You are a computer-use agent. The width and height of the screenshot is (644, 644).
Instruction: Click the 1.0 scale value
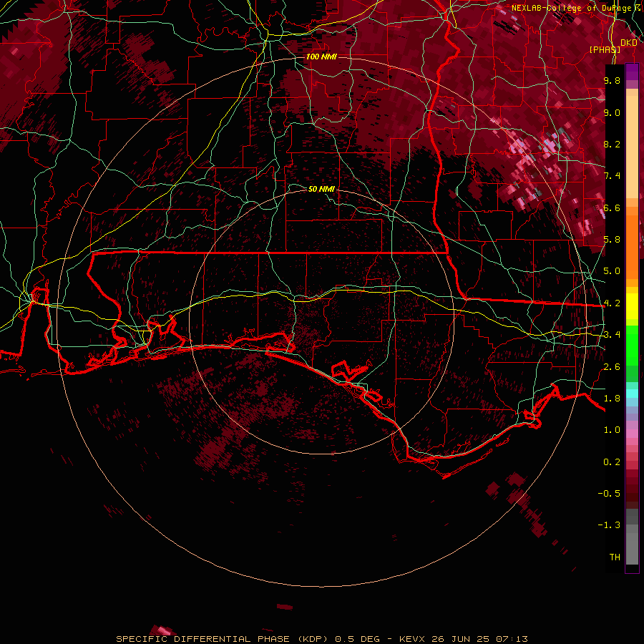coord(612,430)
